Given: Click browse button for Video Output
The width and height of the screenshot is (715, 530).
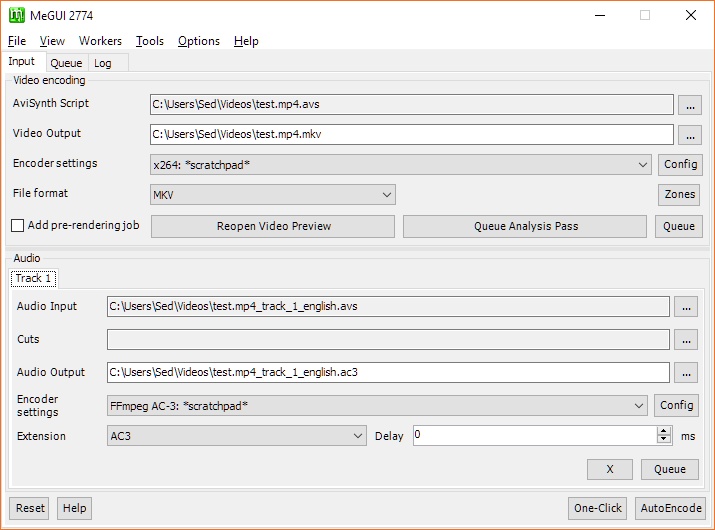Looking at the screenshot, I should pyautogui.click(x=690, y=134).
